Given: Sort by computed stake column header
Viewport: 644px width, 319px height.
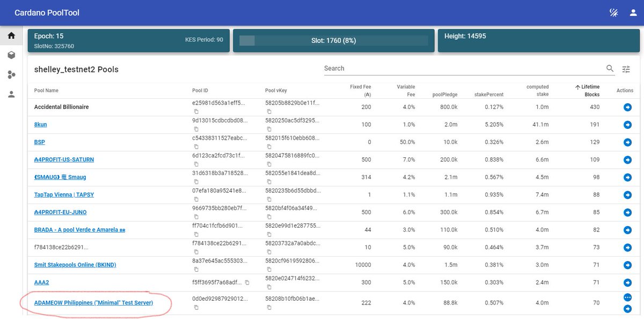Looking at the screenshot, I should (537, 90).
